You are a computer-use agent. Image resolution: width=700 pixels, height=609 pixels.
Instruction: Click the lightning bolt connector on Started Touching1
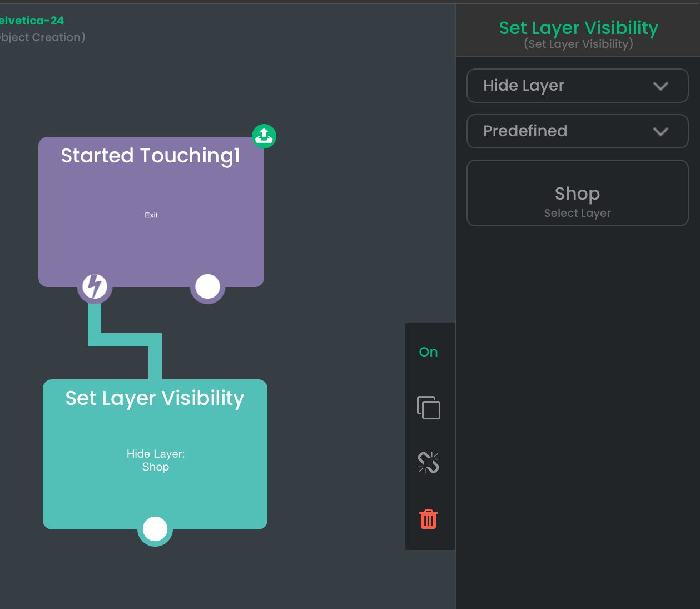click(x=95, y=286)
